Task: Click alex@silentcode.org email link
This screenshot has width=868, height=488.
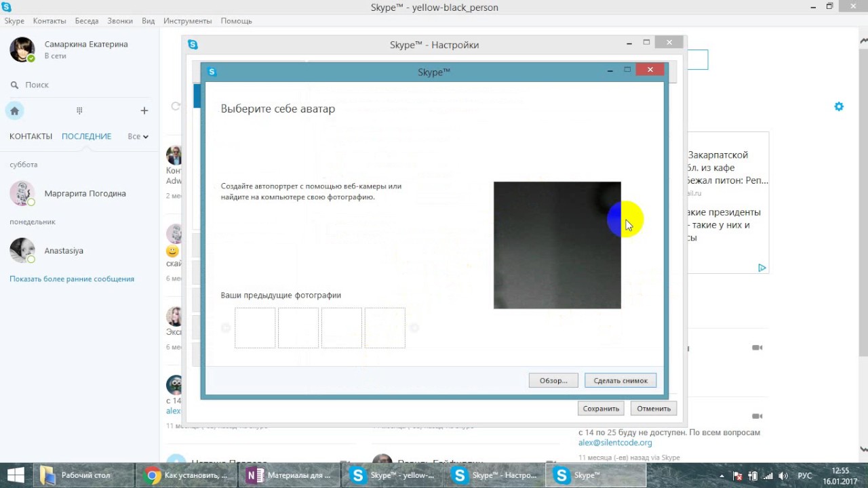Action: click(615, 443)
